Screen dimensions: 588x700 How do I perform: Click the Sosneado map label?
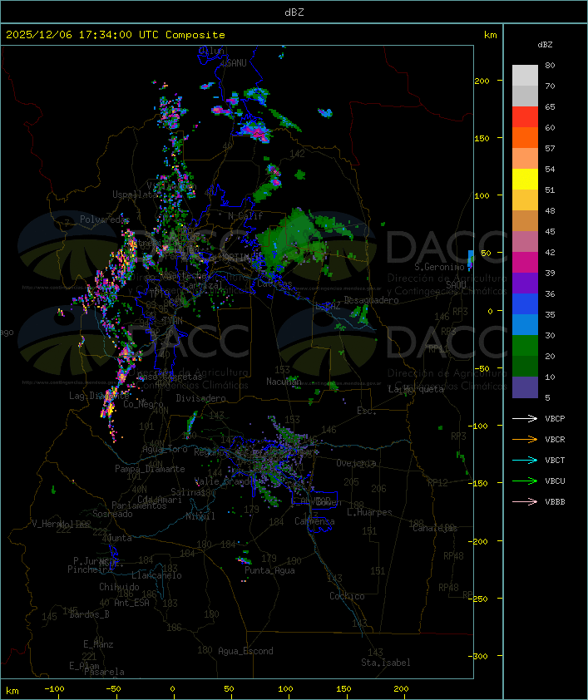click(112, 514)
